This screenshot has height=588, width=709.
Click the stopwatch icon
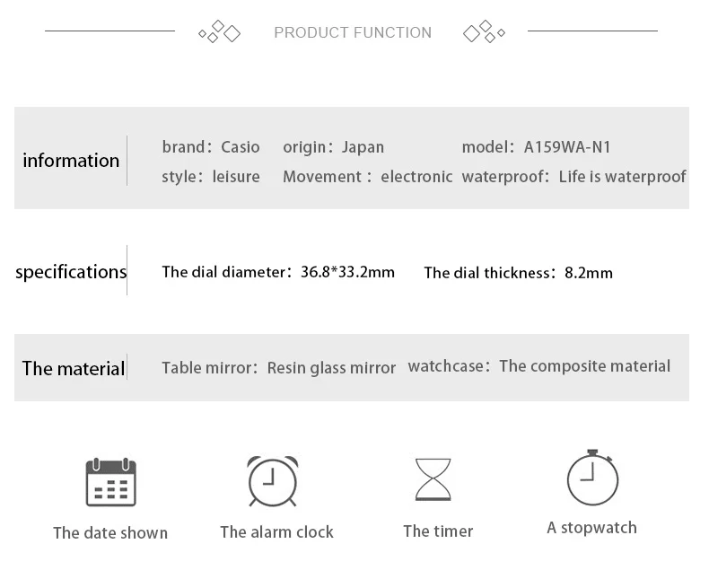(592, 478)
